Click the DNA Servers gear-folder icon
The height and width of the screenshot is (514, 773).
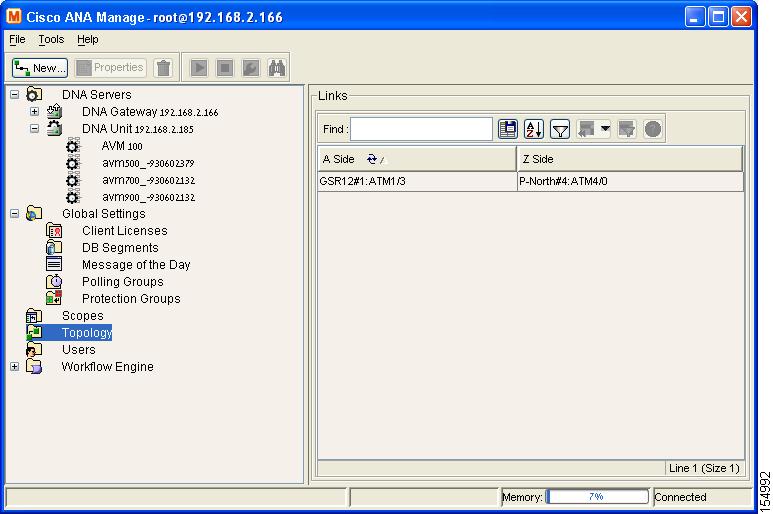coord(34,94)
